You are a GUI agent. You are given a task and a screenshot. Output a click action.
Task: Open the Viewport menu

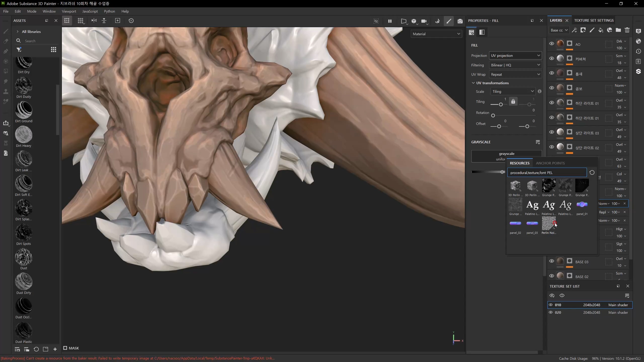coord(69,11)
